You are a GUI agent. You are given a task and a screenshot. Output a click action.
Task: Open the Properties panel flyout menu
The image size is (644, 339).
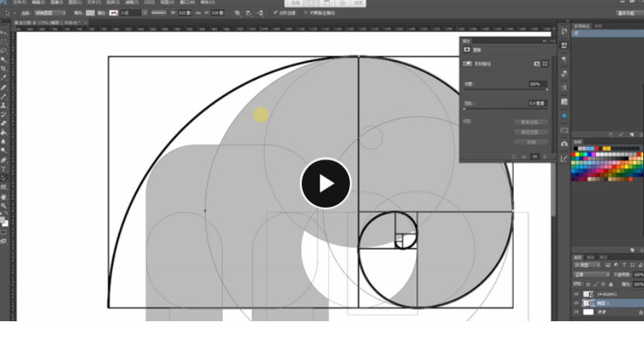(x=553, y=41)
